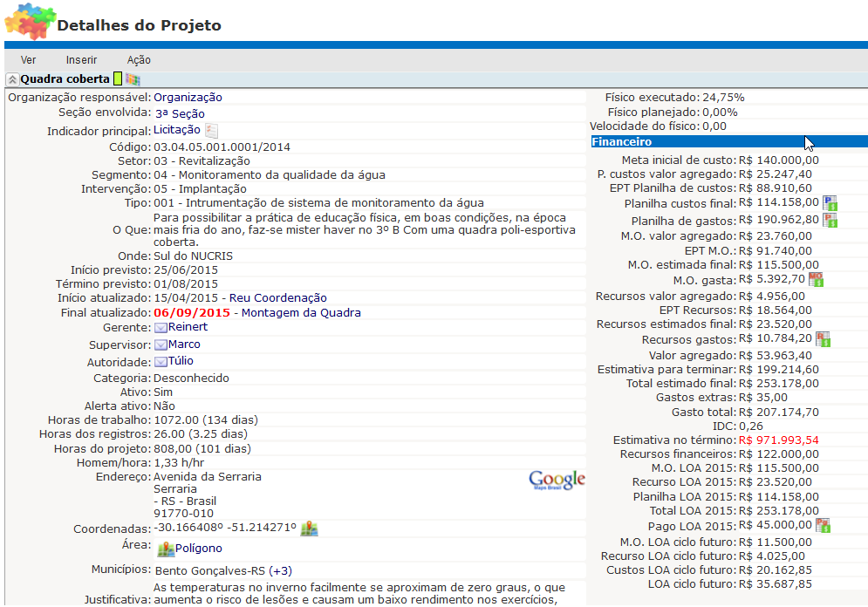Click the Bento Gonçalves-RS municipality text
Viewport: 868px width, 607px height.
[210, 571]
